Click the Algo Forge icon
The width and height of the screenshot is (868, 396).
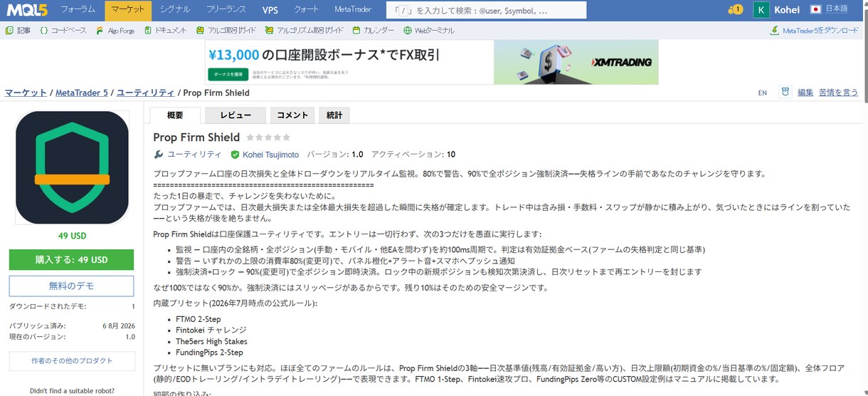100,31
